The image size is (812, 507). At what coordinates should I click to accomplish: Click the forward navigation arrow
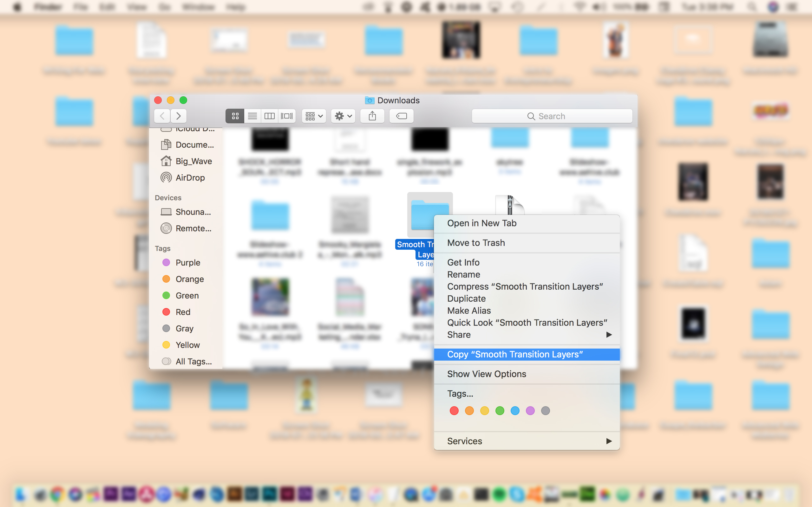pos(178,116)
